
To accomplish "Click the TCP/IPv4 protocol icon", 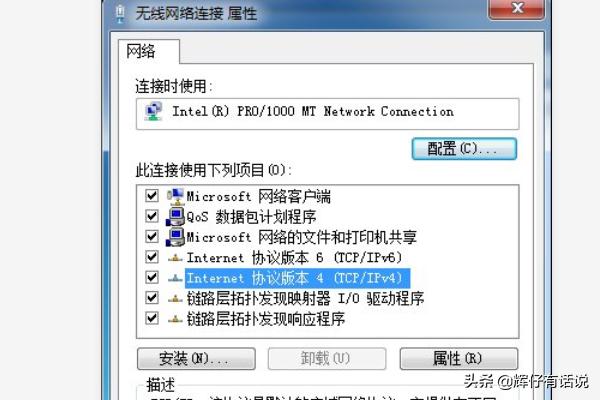I will 175,278.
